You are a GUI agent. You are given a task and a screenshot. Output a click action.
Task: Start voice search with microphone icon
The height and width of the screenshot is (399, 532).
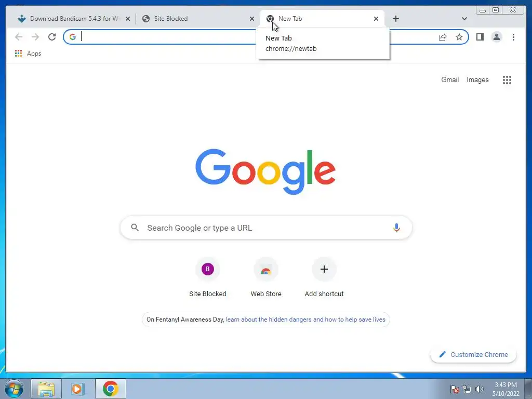396,228
